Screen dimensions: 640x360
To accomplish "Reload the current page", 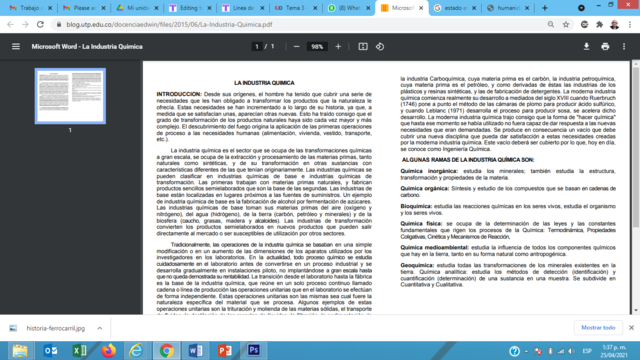I will [40, 24].
